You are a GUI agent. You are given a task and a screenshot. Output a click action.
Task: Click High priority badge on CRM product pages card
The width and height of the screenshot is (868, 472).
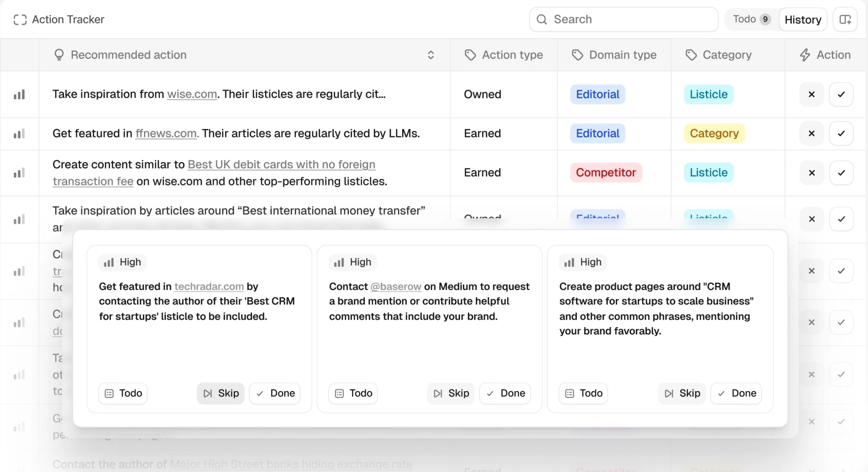[583, 262]
